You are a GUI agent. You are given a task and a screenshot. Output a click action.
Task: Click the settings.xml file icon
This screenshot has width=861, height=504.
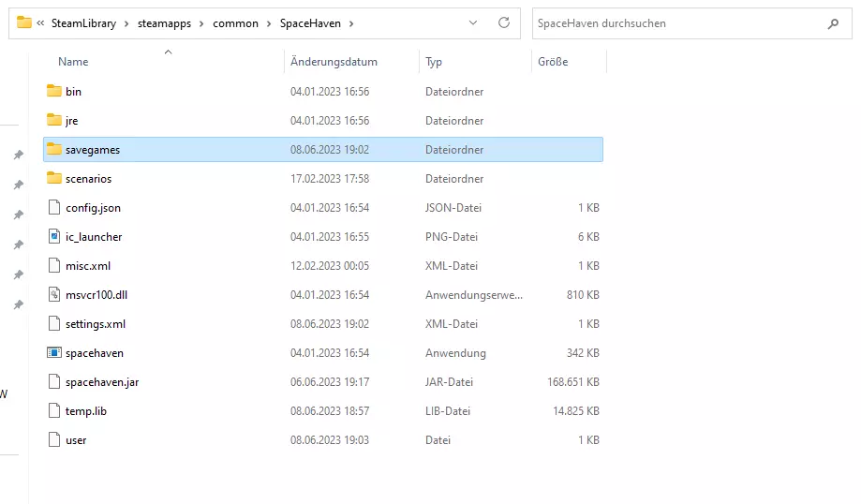tap(53, 324)
